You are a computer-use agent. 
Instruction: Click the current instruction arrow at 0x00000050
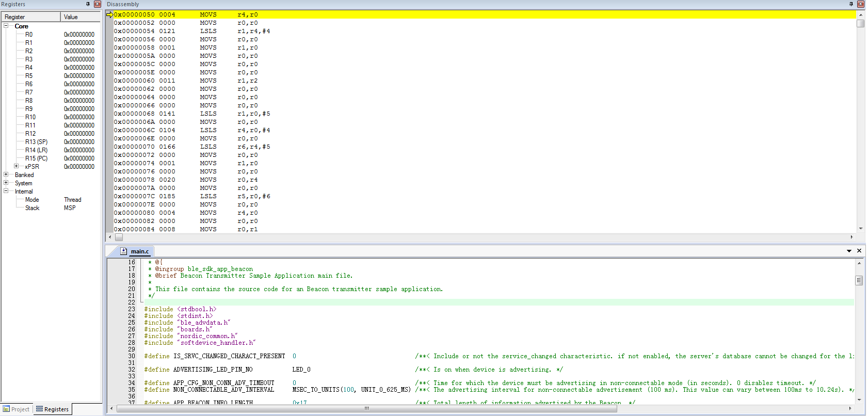109,14
